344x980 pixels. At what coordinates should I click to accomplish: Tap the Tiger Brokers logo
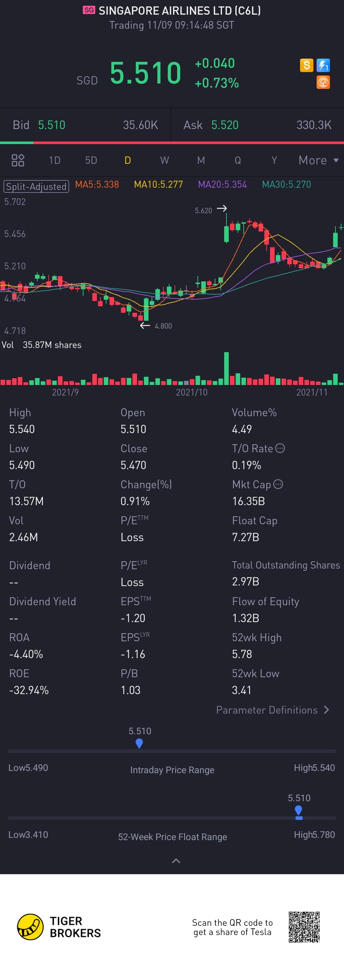click(x=59, y=927)
